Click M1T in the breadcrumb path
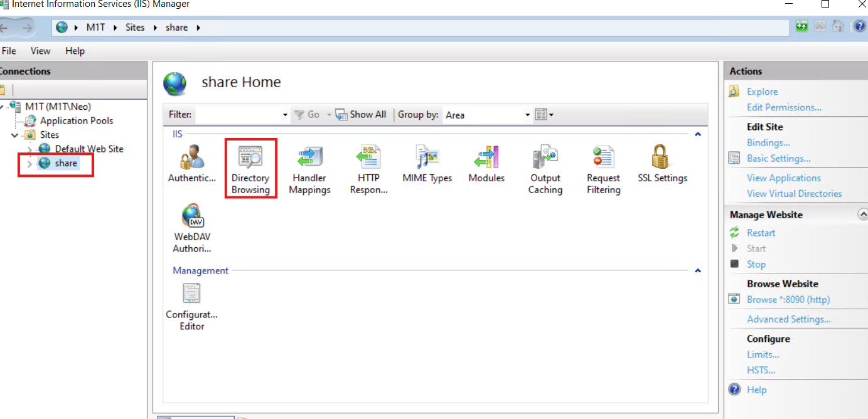 pyautogui.click(x=95, y=28)
